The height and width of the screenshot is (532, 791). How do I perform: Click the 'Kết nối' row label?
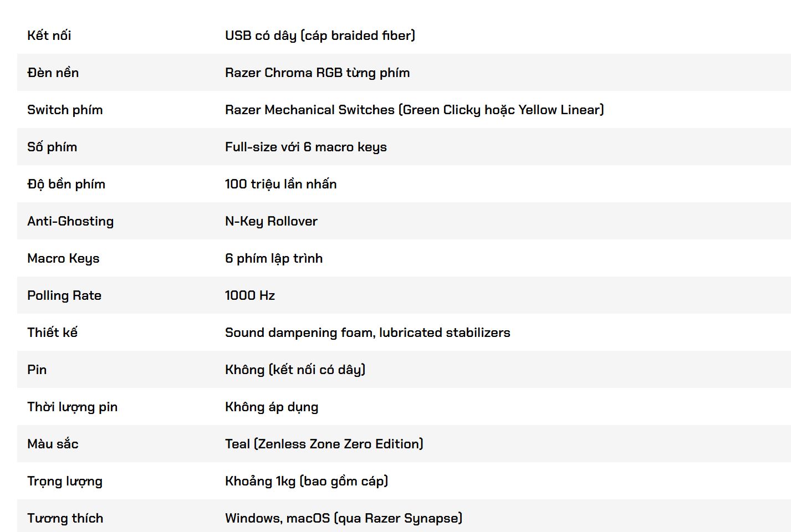[x=49, y=35]
